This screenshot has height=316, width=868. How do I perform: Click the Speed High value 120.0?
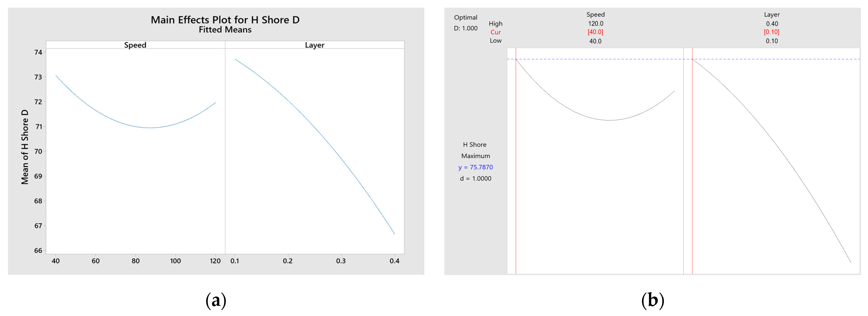point(595,24)
